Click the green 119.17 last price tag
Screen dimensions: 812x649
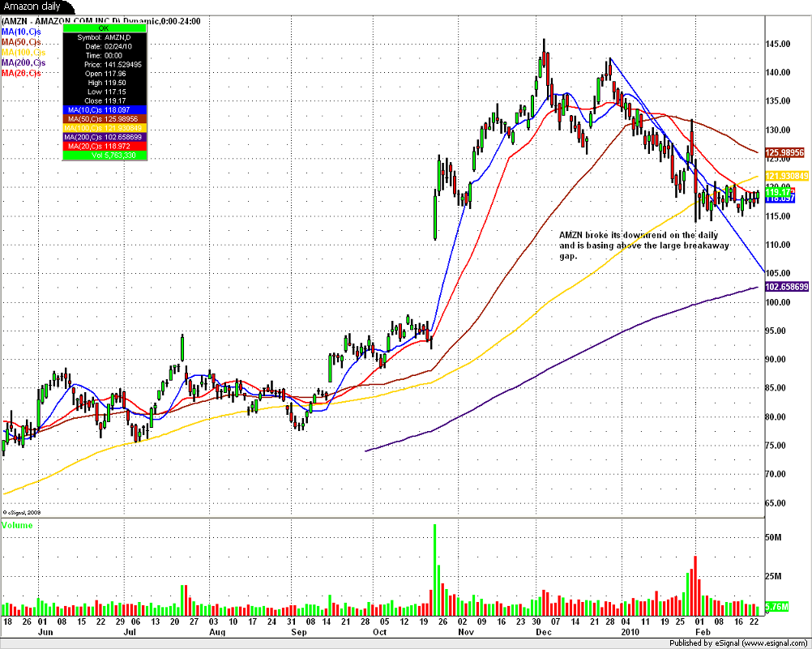coord(778,192)
